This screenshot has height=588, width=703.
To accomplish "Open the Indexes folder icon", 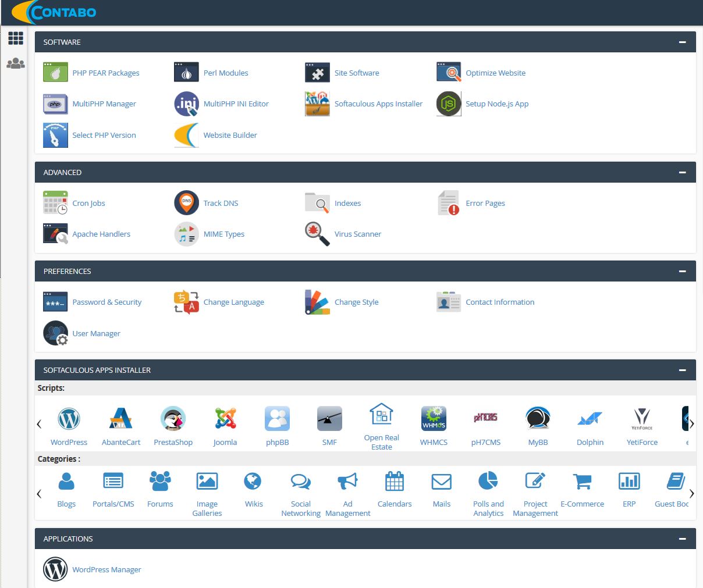I will click(x=317, y=203).
